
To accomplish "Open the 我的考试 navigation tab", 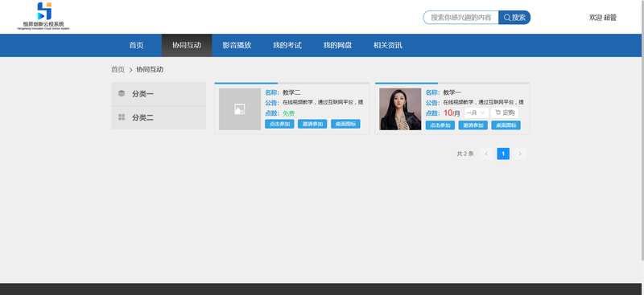I will pyautogui.click(x=287, y=45).
